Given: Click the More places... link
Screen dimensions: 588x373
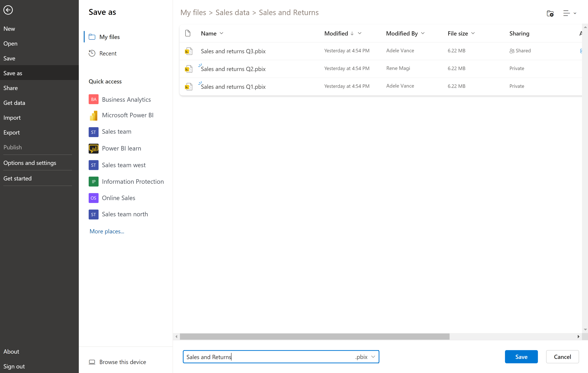Looking at the screenshot, I should [106, 231].
